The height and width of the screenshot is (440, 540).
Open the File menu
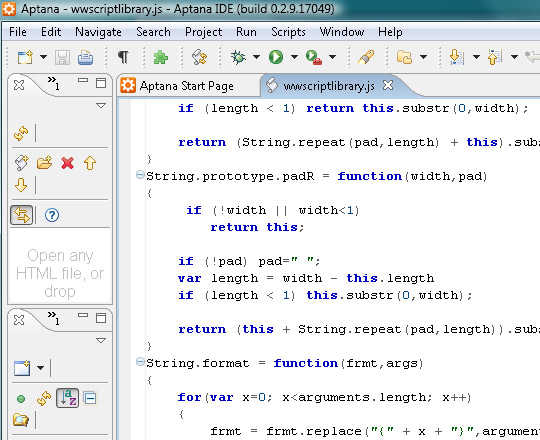point(18,32)
